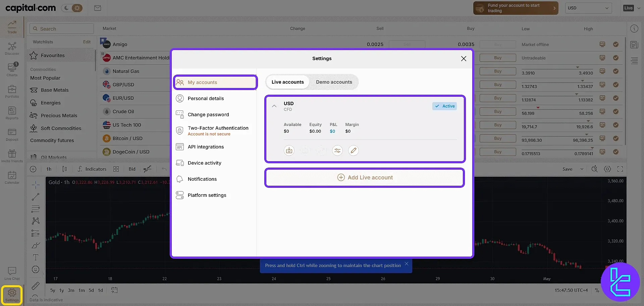Click the deposit icon in USD account card

(289, 150)
